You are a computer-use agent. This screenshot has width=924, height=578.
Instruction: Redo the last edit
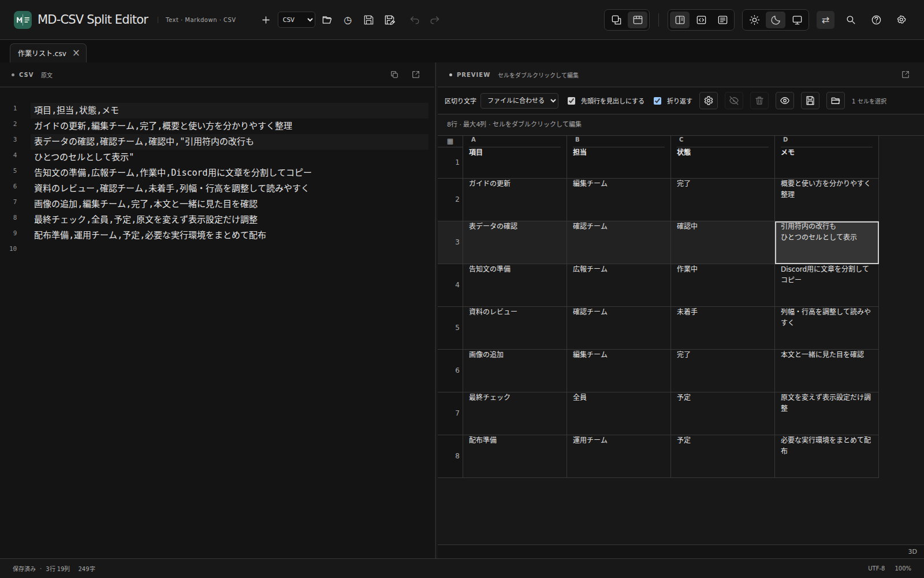point(435,20)
